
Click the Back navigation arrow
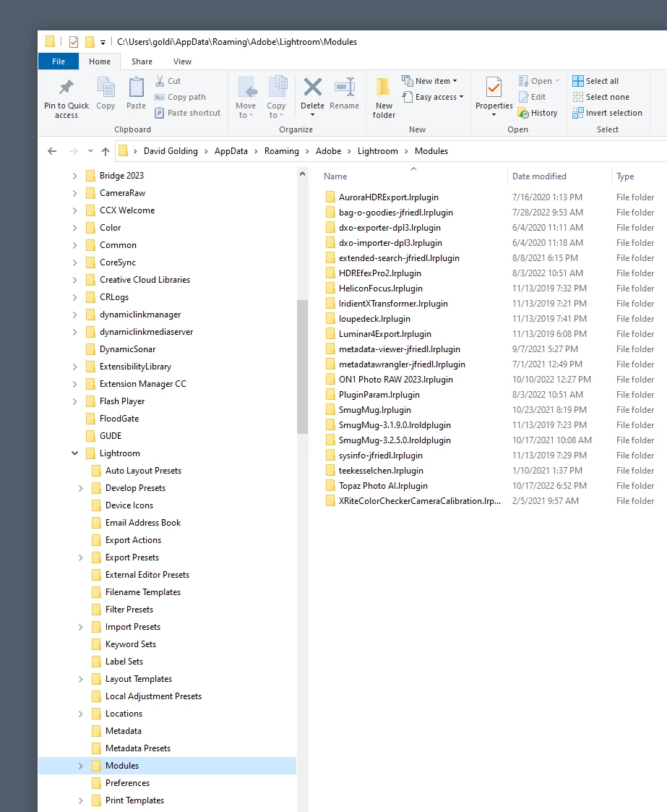tap(52, 151)
